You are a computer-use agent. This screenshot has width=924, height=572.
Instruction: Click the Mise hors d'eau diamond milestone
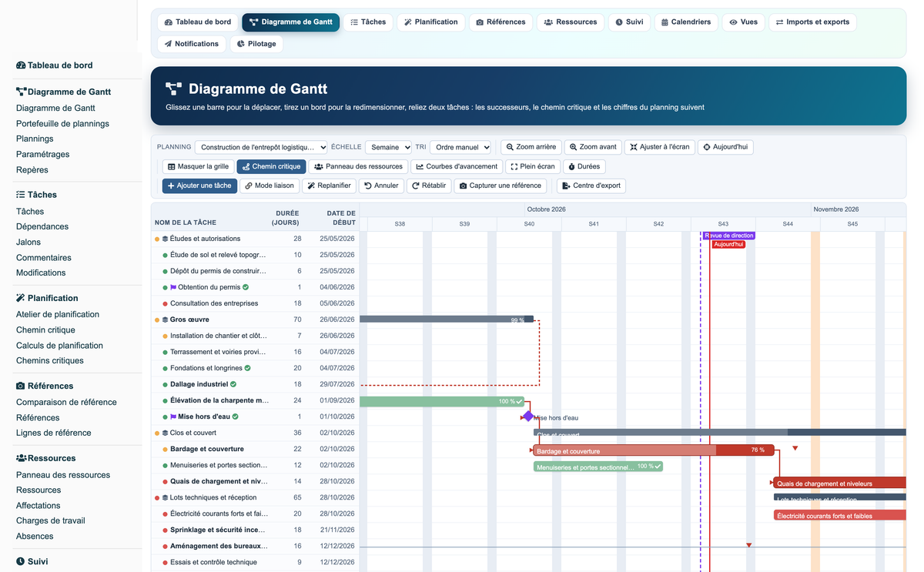click(527, 416)
